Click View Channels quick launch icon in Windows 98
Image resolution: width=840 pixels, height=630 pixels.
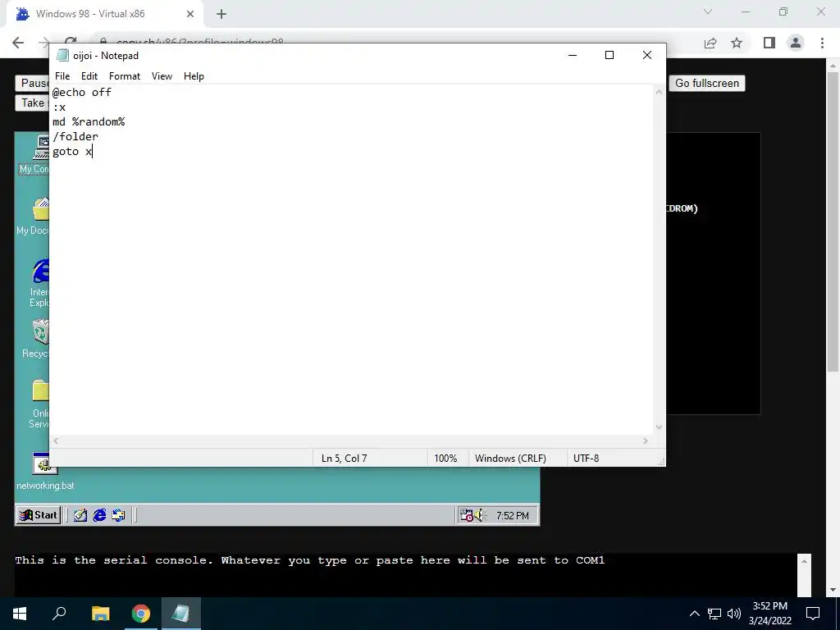[x=118, y=515]
